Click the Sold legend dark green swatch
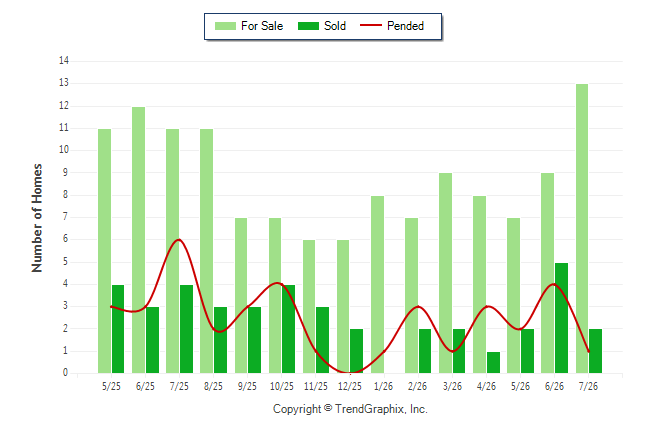The image size is (646, 434). 308,26
